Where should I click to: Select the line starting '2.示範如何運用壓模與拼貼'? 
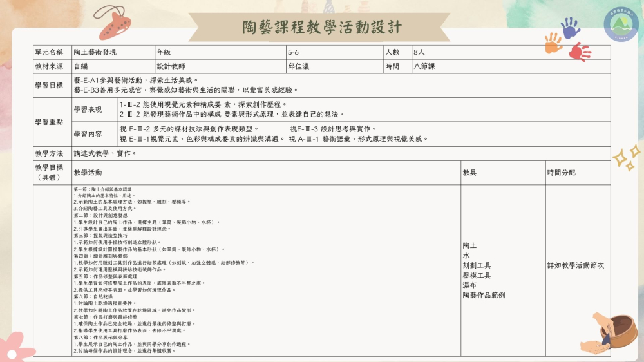[x=120, y=269]
